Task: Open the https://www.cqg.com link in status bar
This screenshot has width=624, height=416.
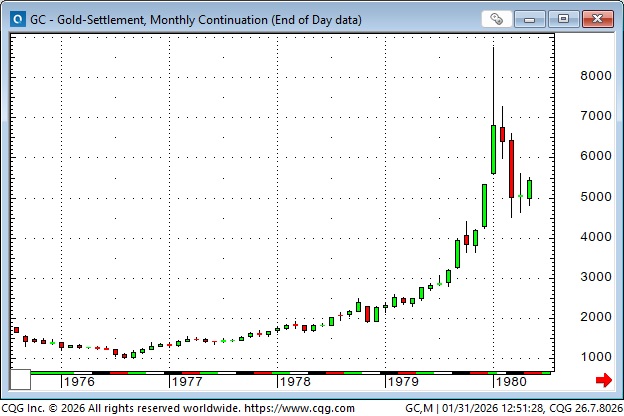Action: [297, 407]
